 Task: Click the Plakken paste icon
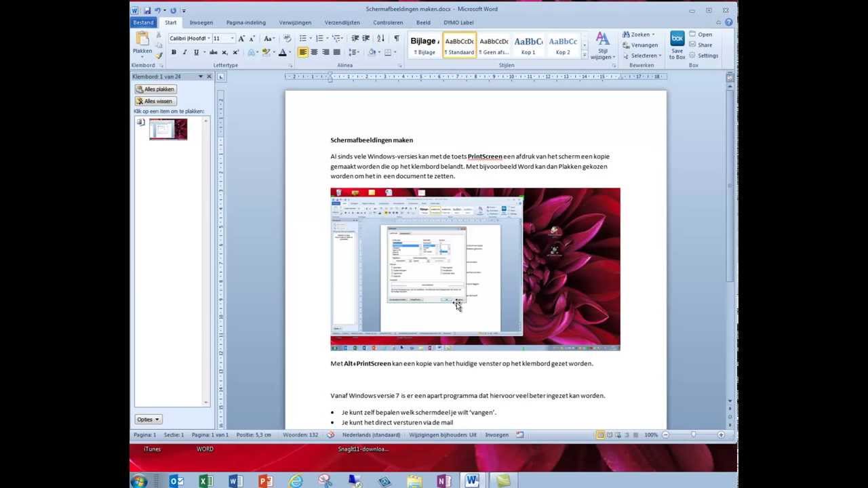tap(142, 39)
